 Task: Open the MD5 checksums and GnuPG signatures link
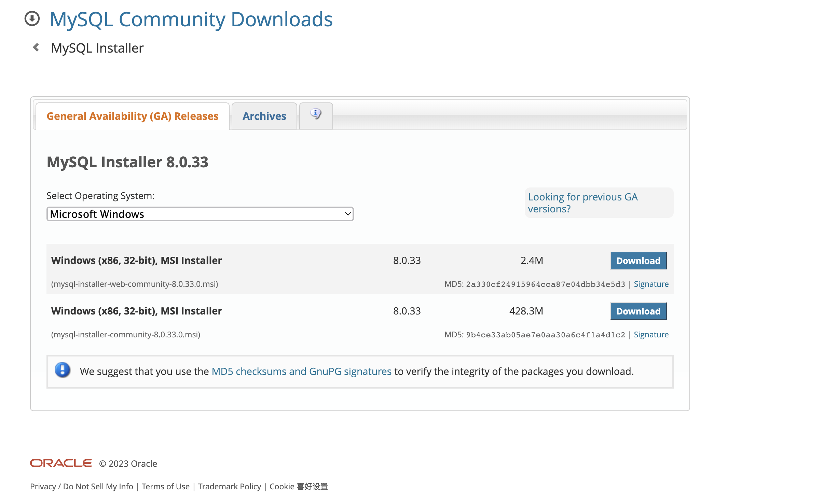pos(301,371)
